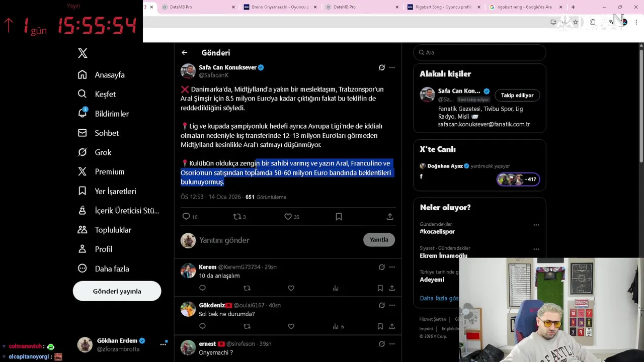The width and height of the screenshot is (644, 362).
Task: Switch to rigobert song Google tab
Action: [x=525, y=7]
